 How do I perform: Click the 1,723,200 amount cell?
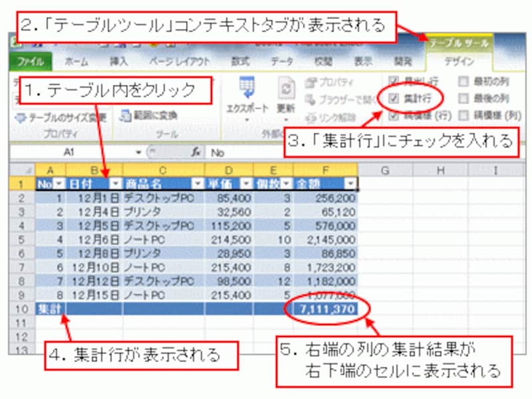tap(325, 267)
